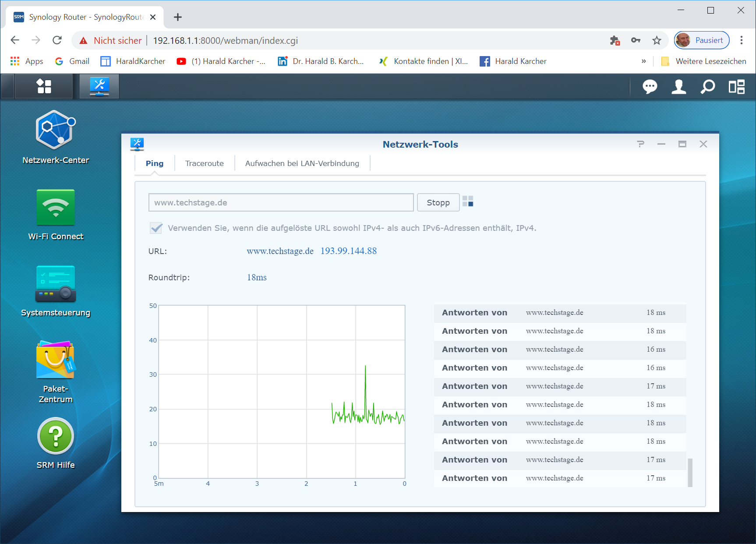Open the Chrome three-dot menu
The image size is (756, 544).
point(741,40)
